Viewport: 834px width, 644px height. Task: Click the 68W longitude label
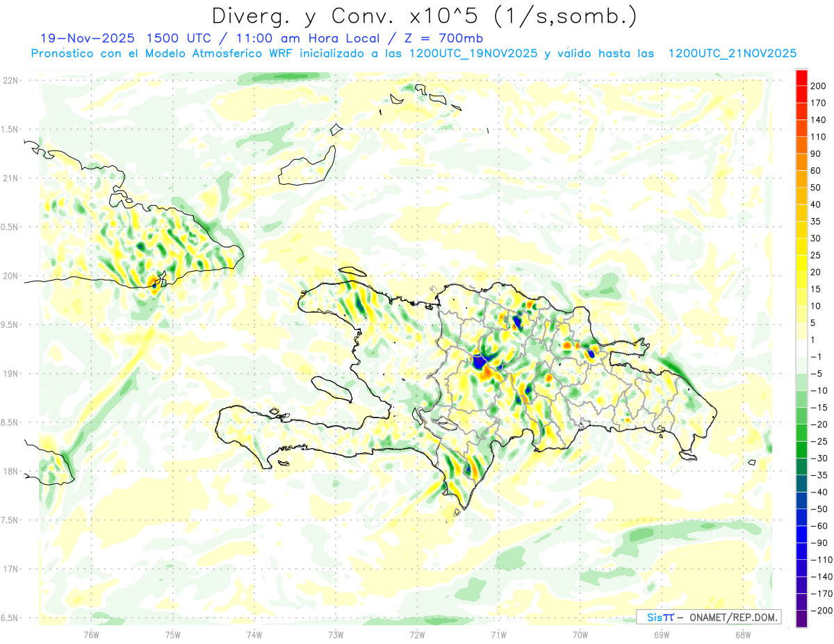click(x=742, y=634)
